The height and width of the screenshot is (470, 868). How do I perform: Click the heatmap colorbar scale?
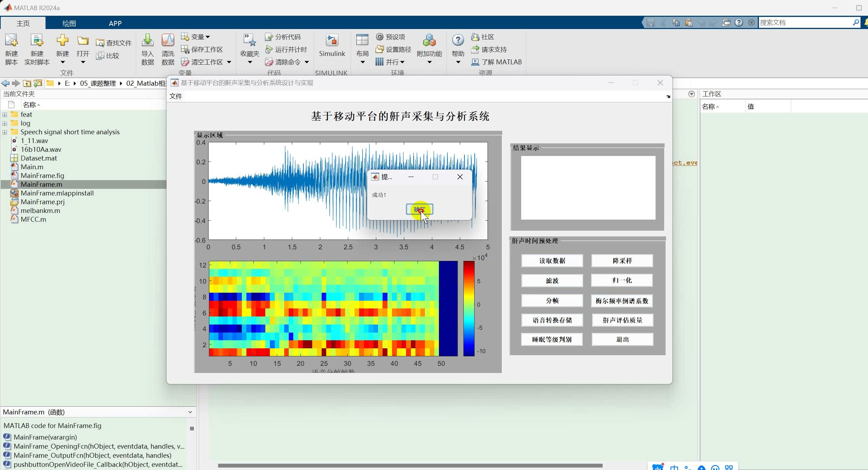click(x=469, y=308)
